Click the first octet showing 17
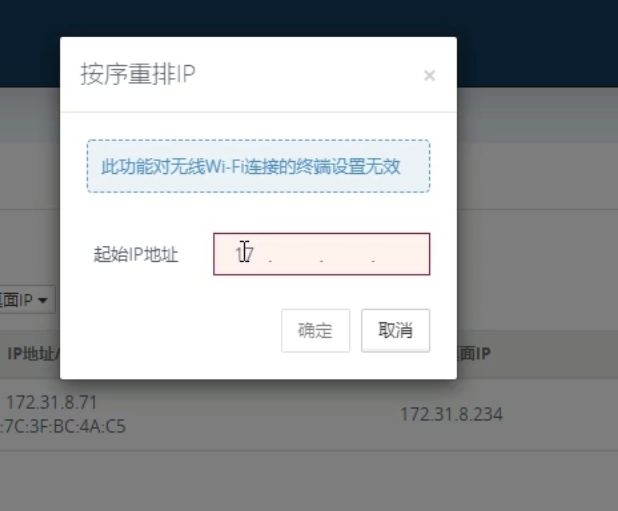Screen dimensions: 618x511 point(244,254)
